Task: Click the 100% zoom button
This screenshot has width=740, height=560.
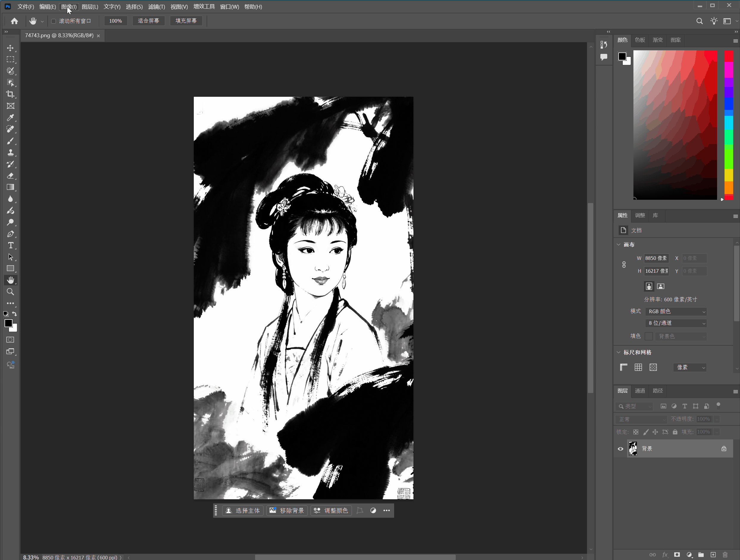Action: tap(115, 21)
